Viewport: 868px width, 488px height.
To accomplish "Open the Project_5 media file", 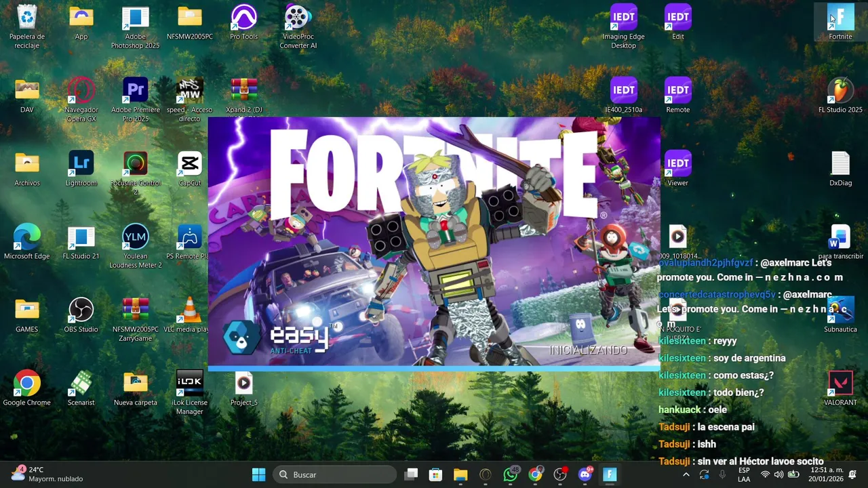I will click(x=244, y=388).
